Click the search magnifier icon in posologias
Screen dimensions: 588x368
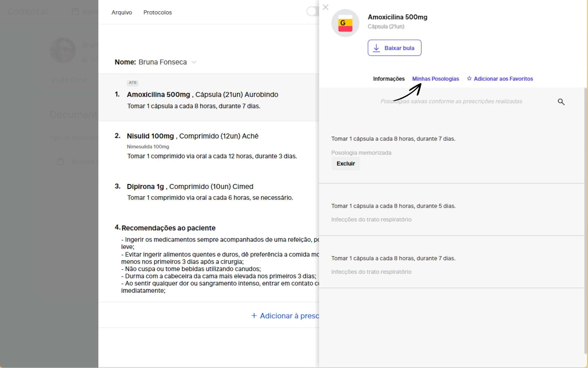(x=561, y=102)
